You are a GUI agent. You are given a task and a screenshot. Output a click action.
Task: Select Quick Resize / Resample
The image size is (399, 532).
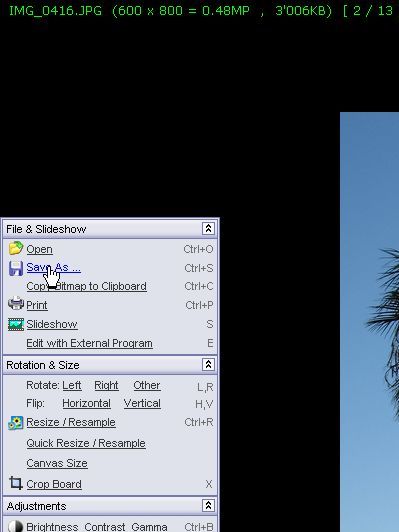pyautogui.click(x=86, y=443)
